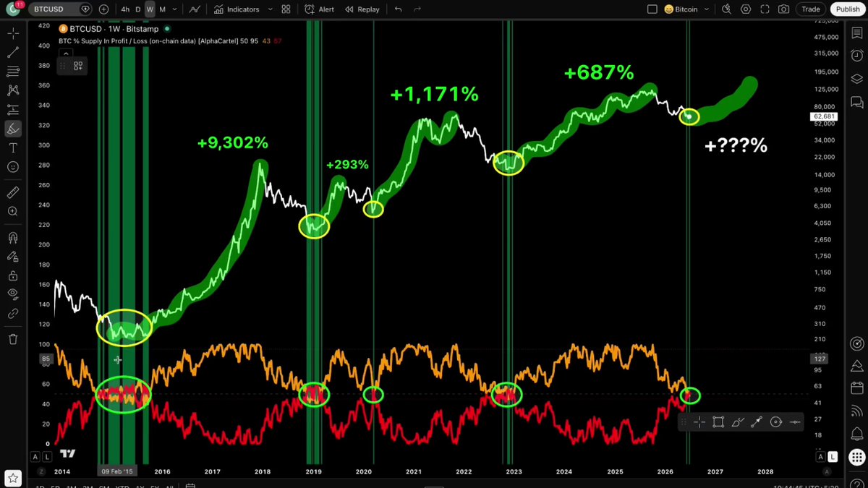Screen dimensions: 868x488
Task: Switch to the M monthly timeframe
Action: click(x=162, y=9)
